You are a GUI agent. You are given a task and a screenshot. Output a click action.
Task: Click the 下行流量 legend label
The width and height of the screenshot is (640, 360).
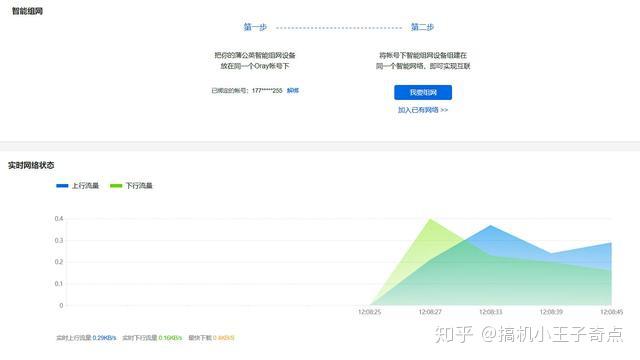(139, 186)
